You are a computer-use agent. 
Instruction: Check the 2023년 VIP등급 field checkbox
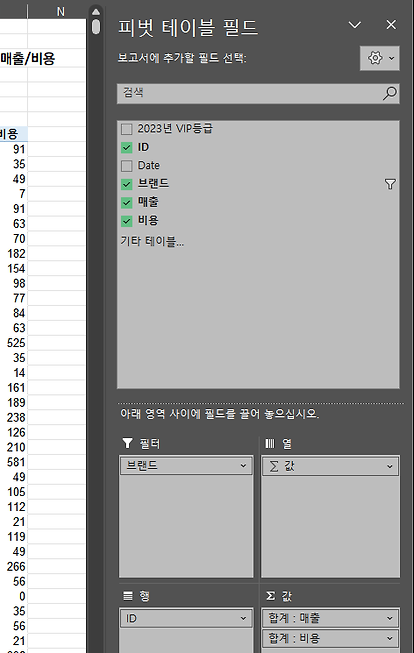[127, 129]
